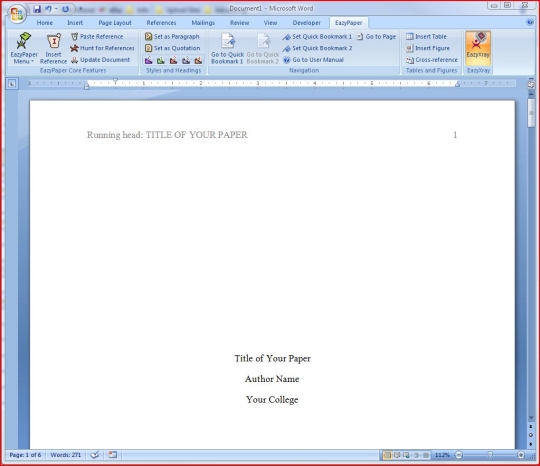
Task: Click the Zoom In plus button
Action: click(x=521, y=455)
